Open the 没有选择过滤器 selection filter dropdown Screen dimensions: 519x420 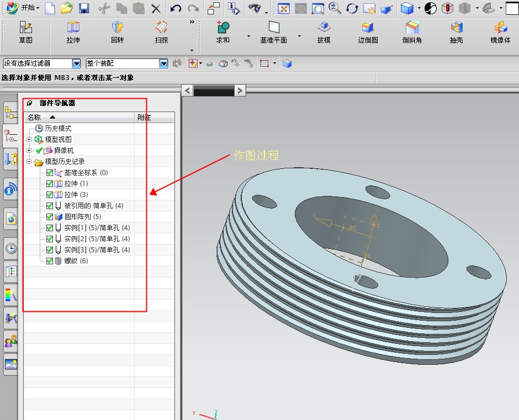[76, 63]
